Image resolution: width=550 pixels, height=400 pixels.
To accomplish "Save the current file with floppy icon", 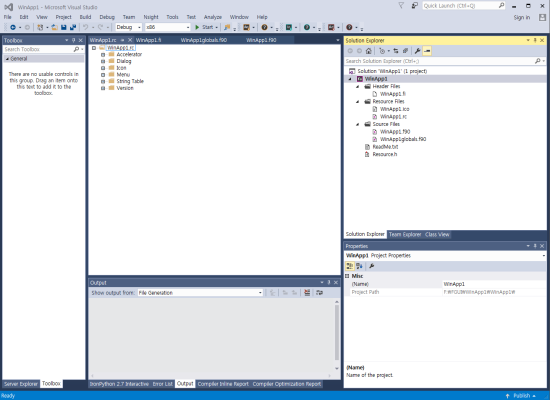I will pos(63,27).
